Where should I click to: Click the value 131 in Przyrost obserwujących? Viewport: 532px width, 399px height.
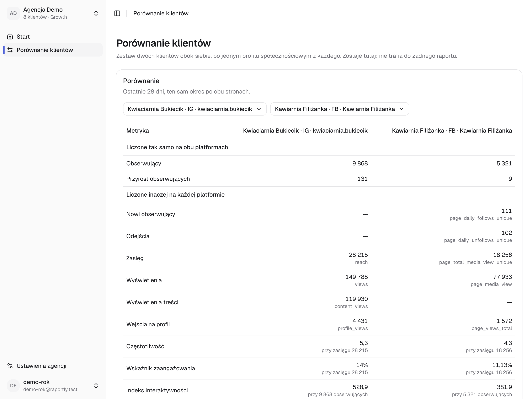362,179
